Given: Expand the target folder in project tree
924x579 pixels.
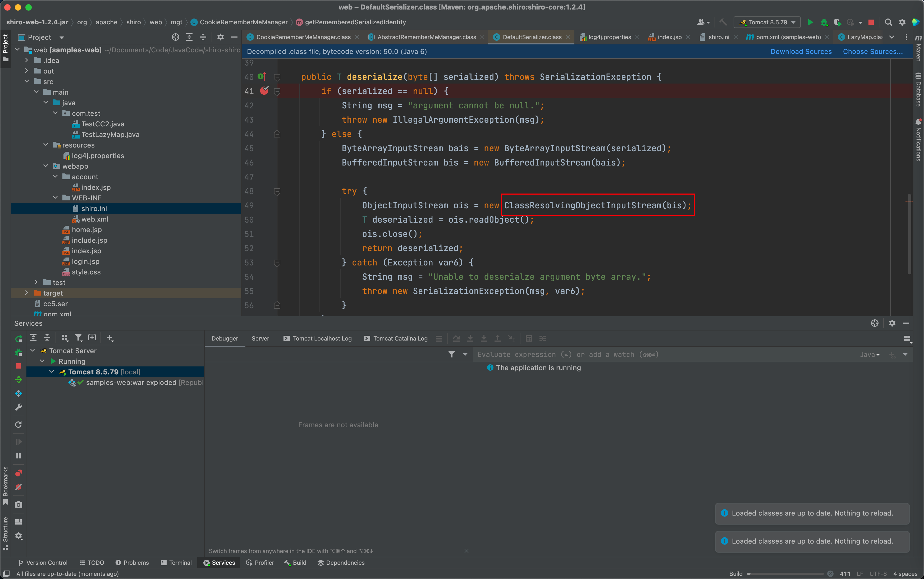Looking at the screenshot, I should coord(26,293).
